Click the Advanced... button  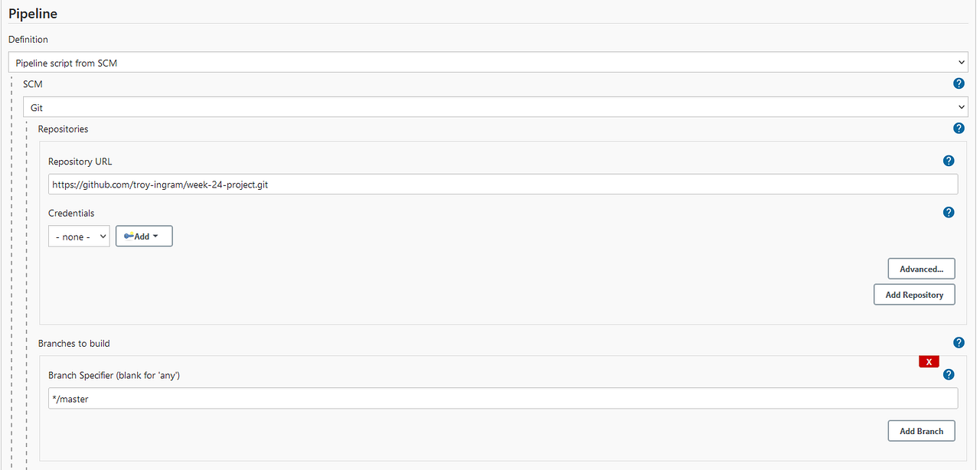[x=920, y=269]
